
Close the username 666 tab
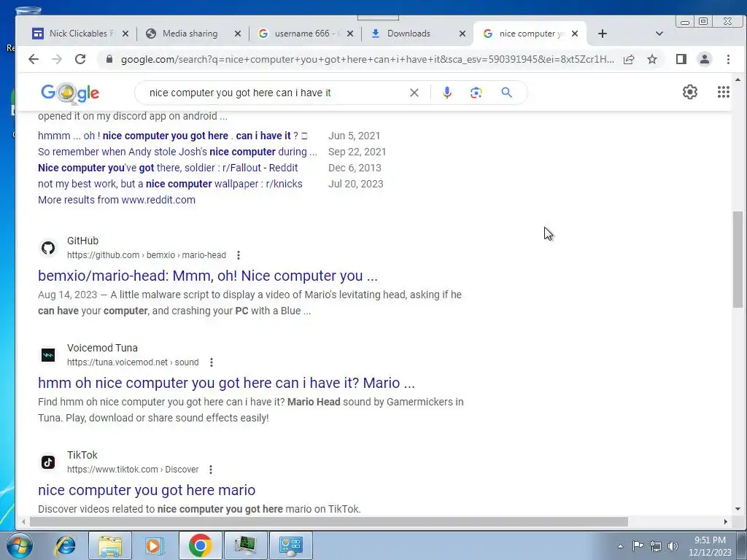350,34
